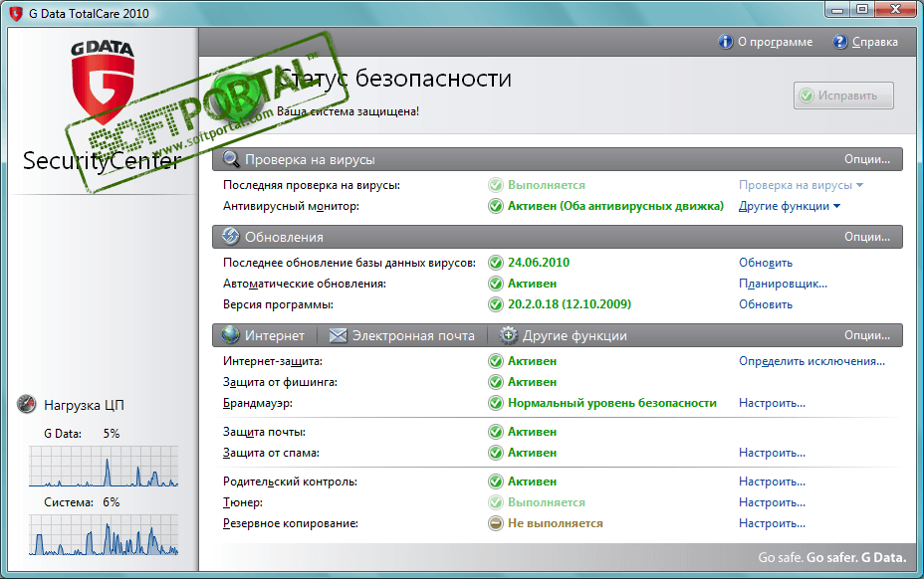Click green check icon beside 24.06.2010
The image size is (924, 579).
(496, 263)
